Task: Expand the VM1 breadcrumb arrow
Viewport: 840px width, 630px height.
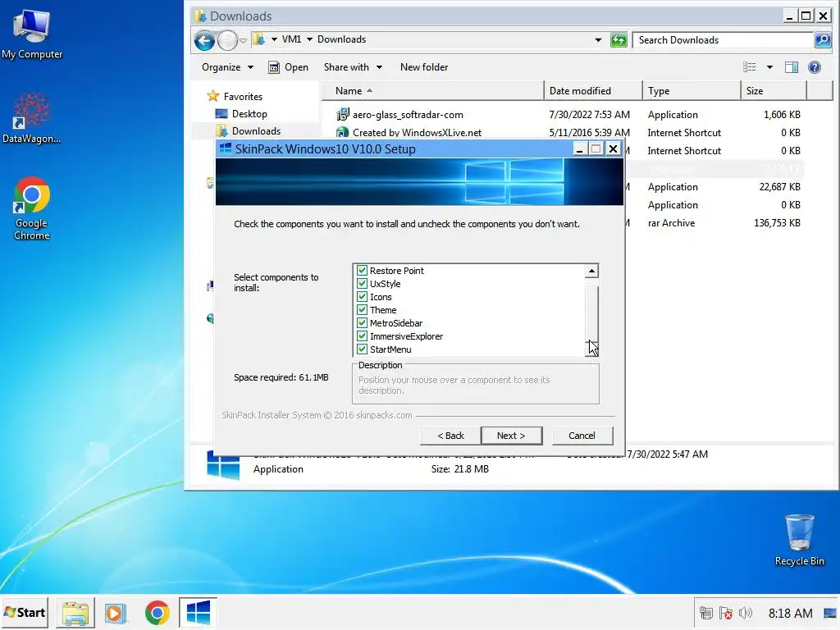Action: click(309, 39)
